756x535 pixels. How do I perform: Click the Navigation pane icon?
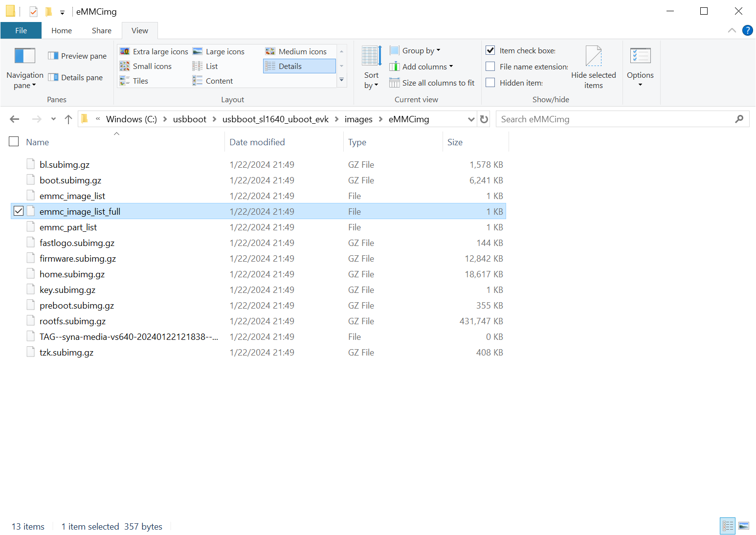[24, 56]
